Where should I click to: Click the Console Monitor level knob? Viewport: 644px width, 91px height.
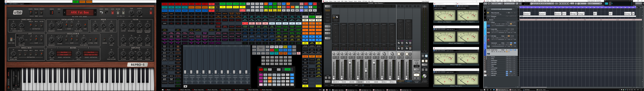click(424, 76)
